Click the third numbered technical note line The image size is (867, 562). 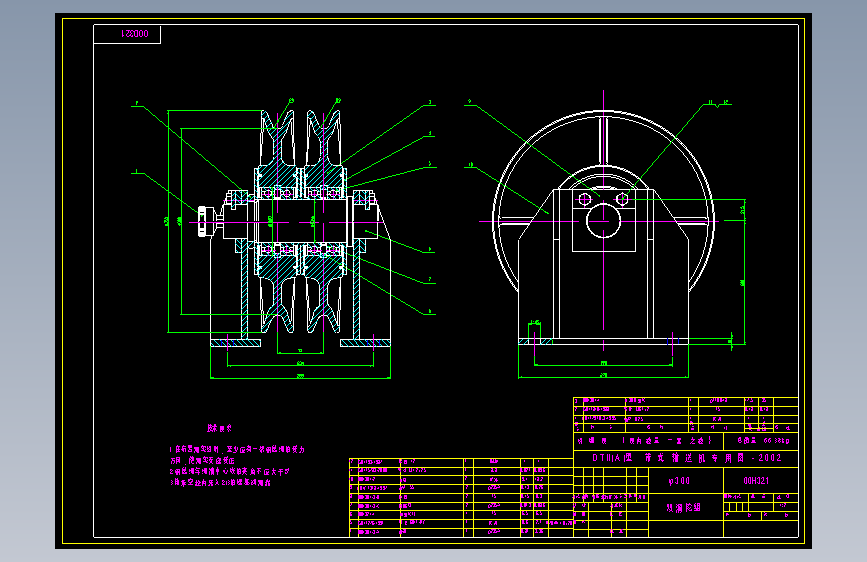tap(220, 482)
